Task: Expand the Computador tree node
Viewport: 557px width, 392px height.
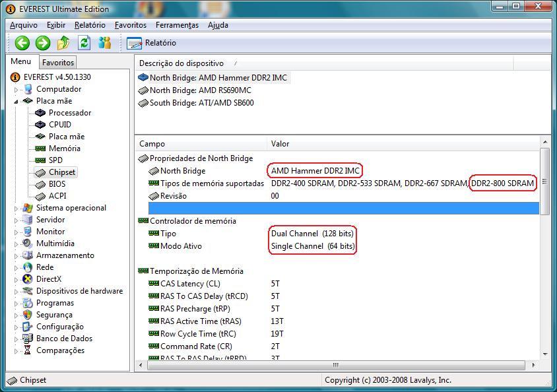Action: (16, 90)
